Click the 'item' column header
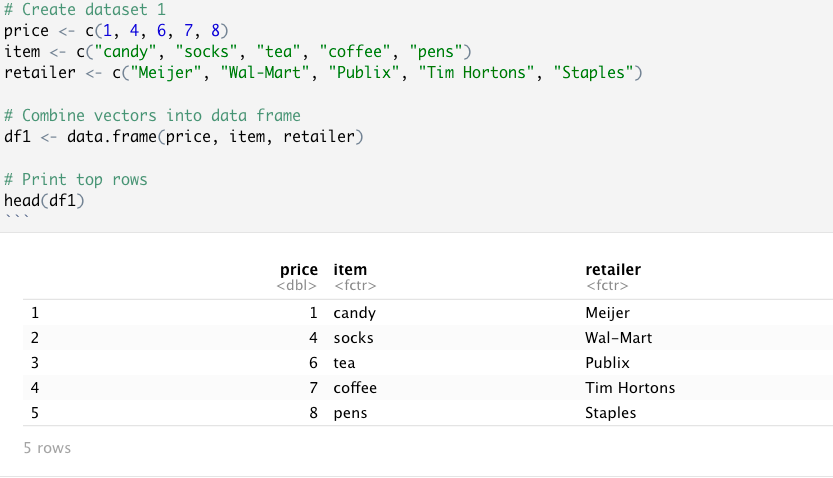Image resolution: width=833 pixels, height=478 pixels. pyautogui.click(x=349, y=270)
